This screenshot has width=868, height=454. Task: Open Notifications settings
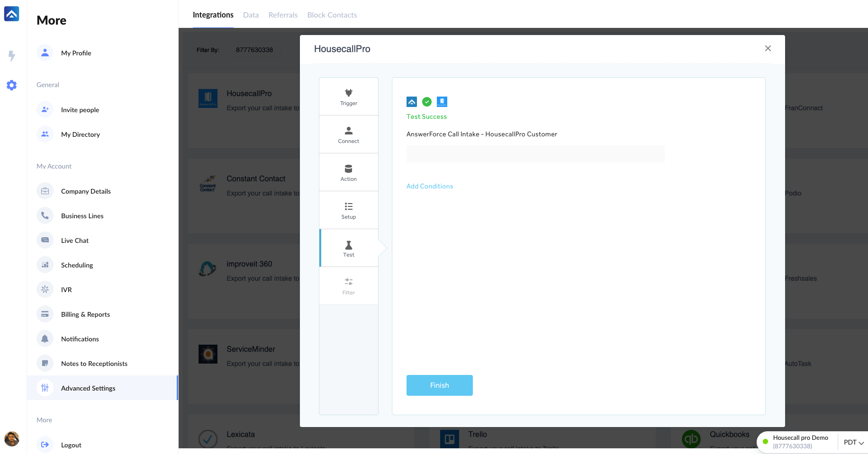coord(80,339)
